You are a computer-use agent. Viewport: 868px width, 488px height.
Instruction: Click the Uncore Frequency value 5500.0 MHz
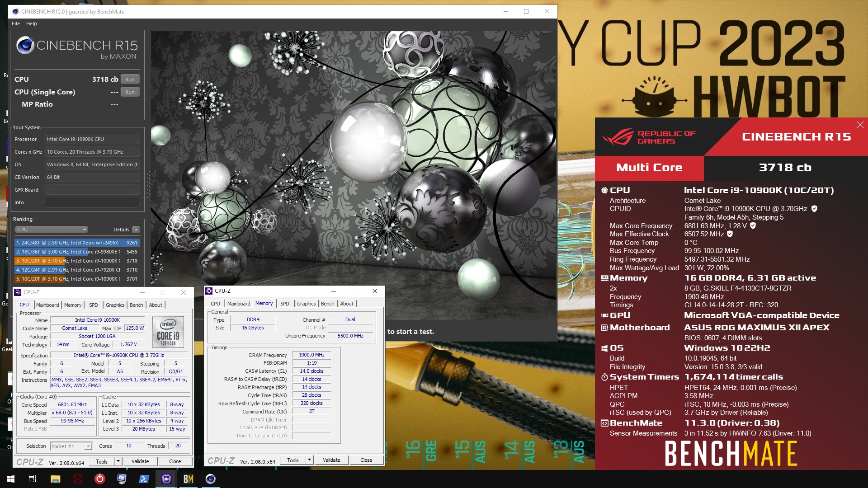click(350, 336)
